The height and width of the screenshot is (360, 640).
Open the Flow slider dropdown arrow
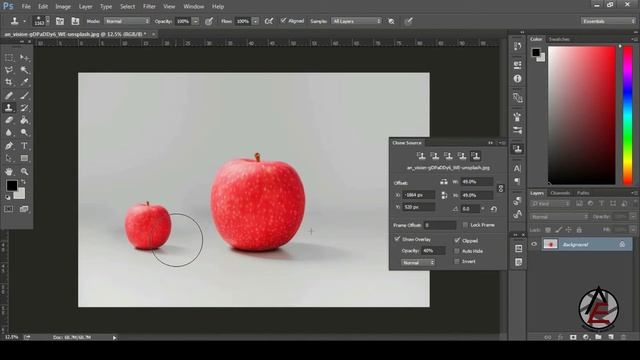(x=256, y=21)
